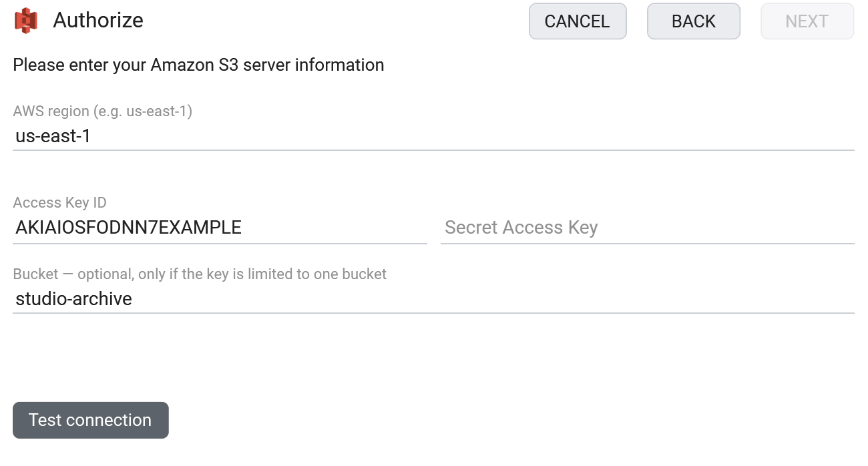Click the Authorize heading text
868x466 pixels.
(98, 21)
